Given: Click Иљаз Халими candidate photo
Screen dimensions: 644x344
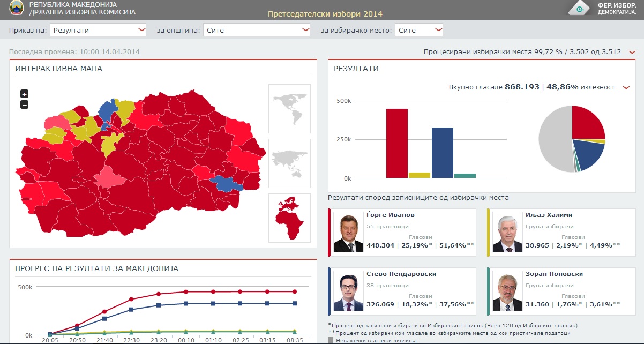Looking at the screenshot, I should tap(507, 234).
